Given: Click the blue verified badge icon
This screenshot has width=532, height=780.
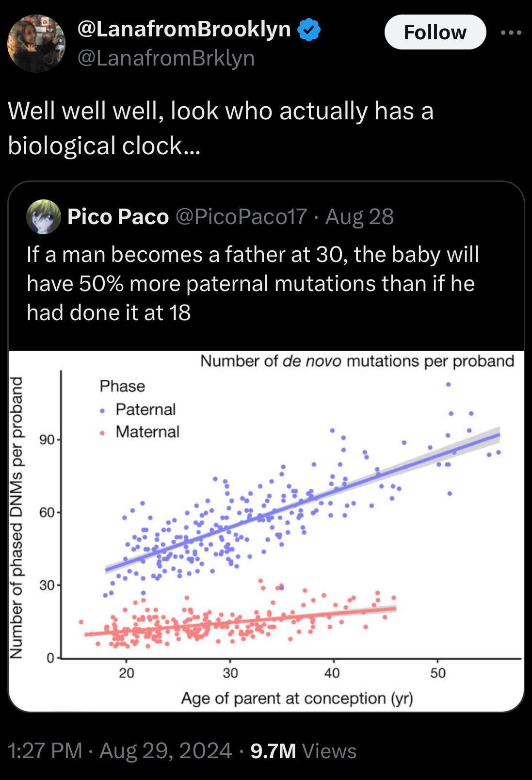Looking at the screenshot, I should click(308, 30).
